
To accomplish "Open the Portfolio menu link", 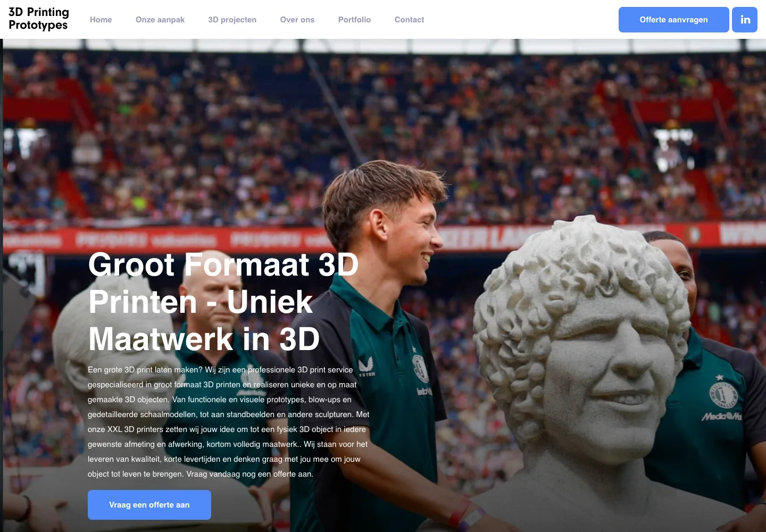I will [x=355, y=20].
